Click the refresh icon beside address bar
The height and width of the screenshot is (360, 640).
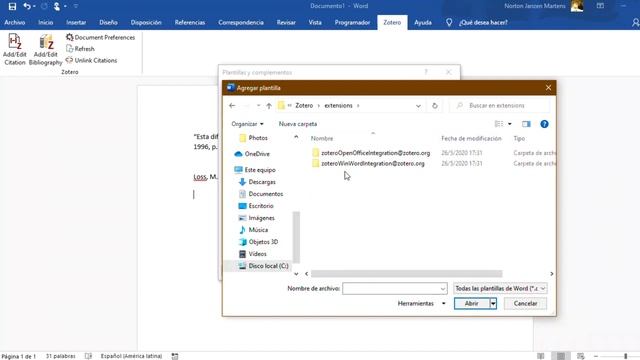[435, 106]
